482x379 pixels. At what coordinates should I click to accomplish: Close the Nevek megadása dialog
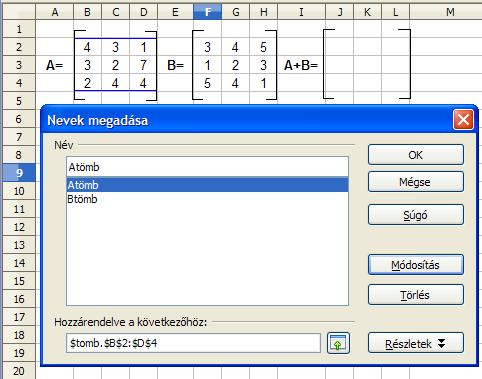(x=463, y=119)
